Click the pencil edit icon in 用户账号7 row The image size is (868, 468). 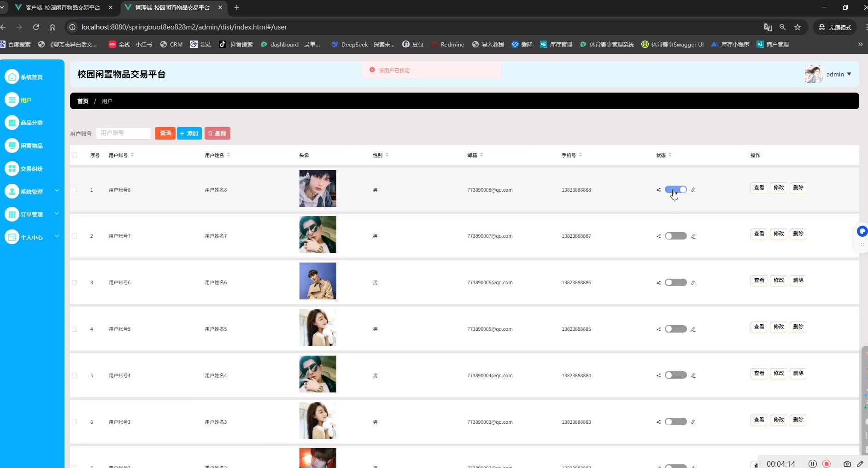click(693, 236)
